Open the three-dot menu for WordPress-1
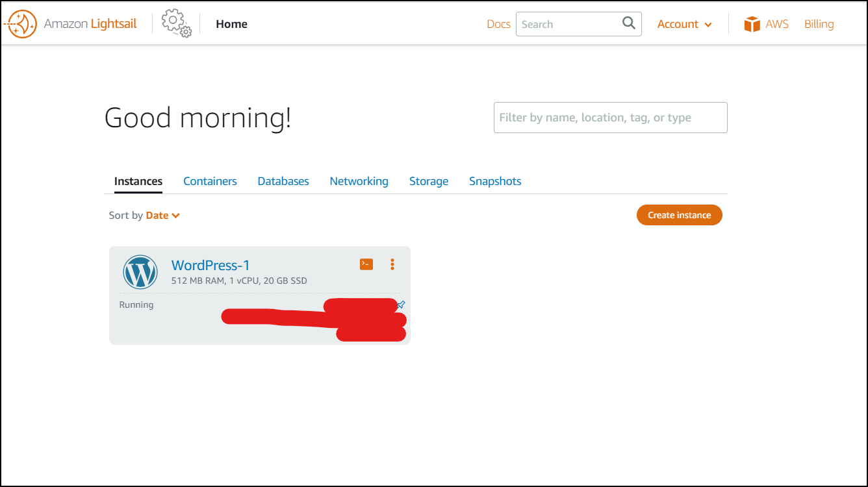This screenshot has width=868, height=487. coord(392,264)
